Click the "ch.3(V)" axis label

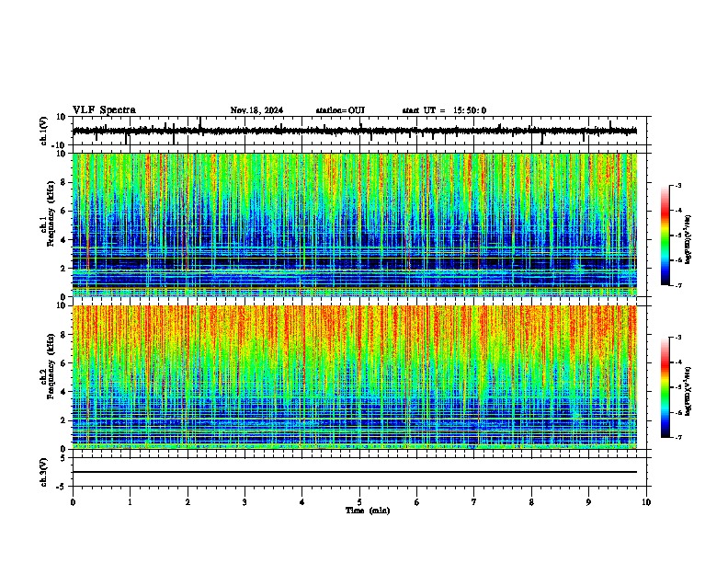point(44,472)
